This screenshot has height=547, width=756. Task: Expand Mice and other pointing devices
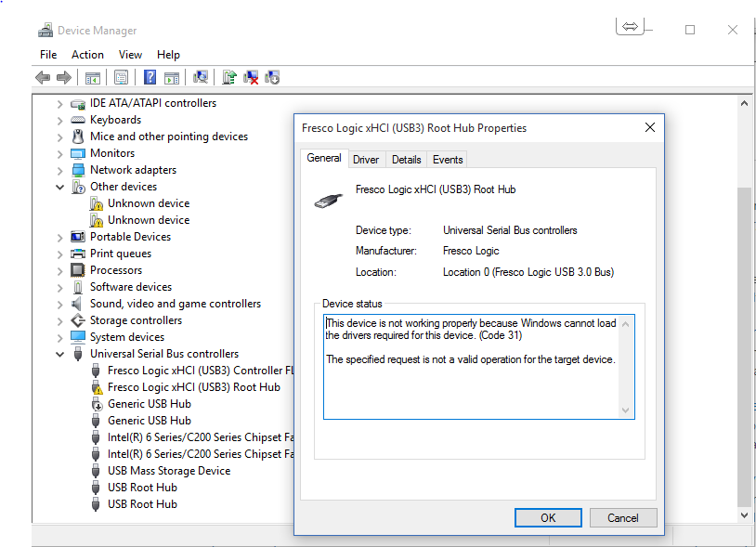pos(59,137)
